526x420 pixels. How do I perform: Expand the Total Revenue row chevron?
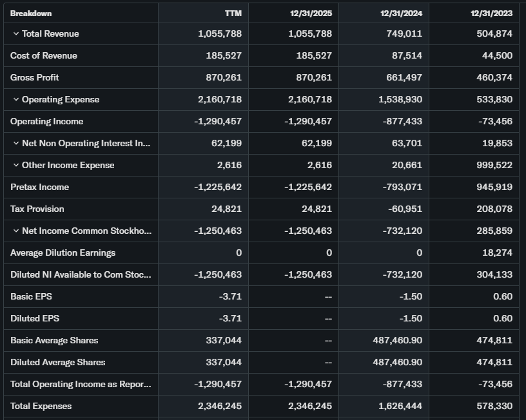(15, 33)
